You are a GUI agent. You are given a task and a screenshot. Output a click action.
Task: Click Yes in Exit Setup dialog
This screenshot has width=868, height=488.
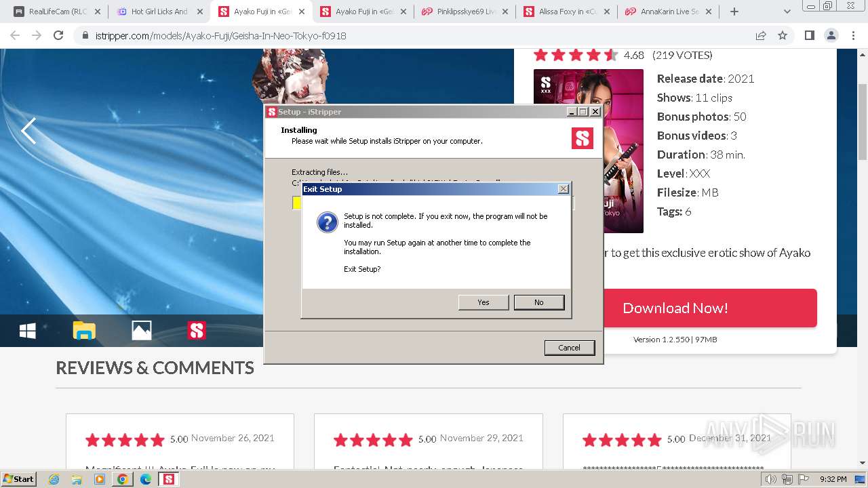[x=484, y=302]
